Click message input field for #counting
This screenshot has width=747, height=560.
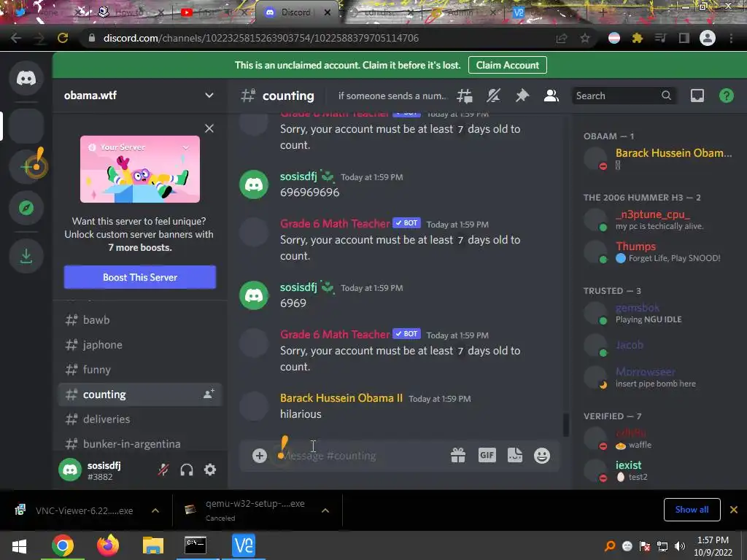[x=362, y=456]
